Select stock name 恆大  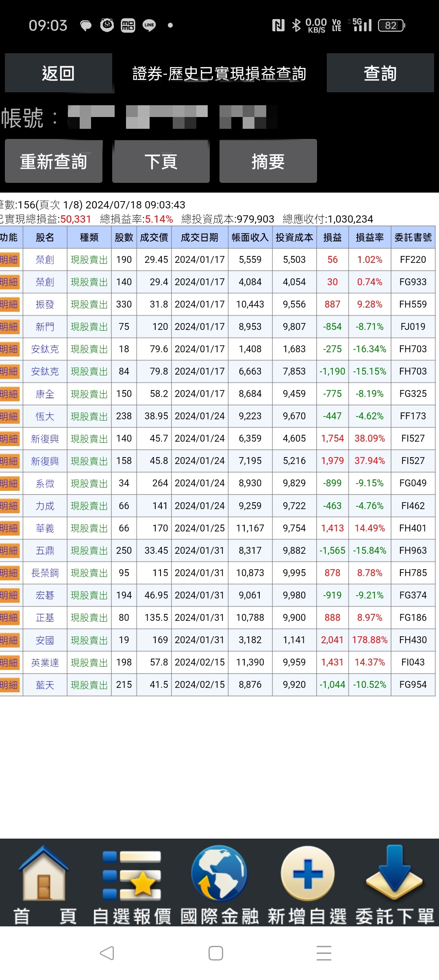point(45,416)
